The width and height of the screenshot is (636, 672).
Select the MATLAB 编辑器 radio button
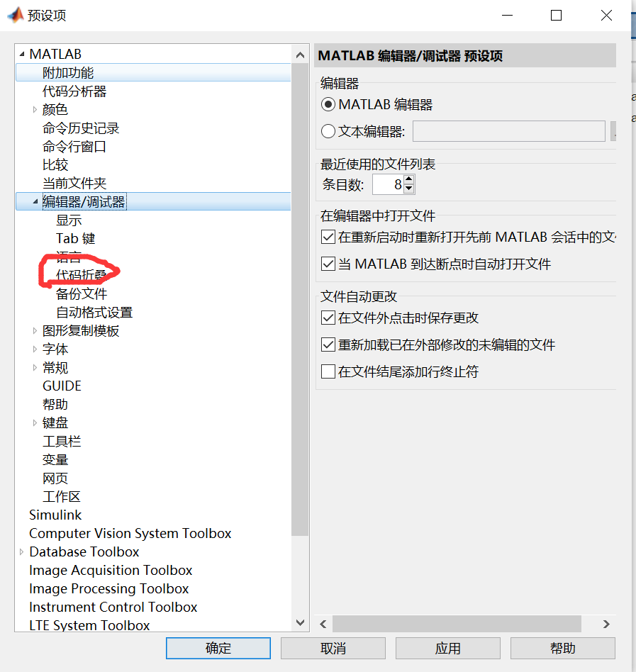tap(328, 105)
